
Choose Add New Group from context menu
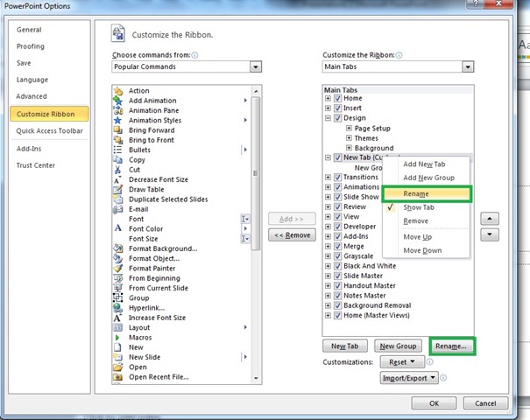point(426,178)
